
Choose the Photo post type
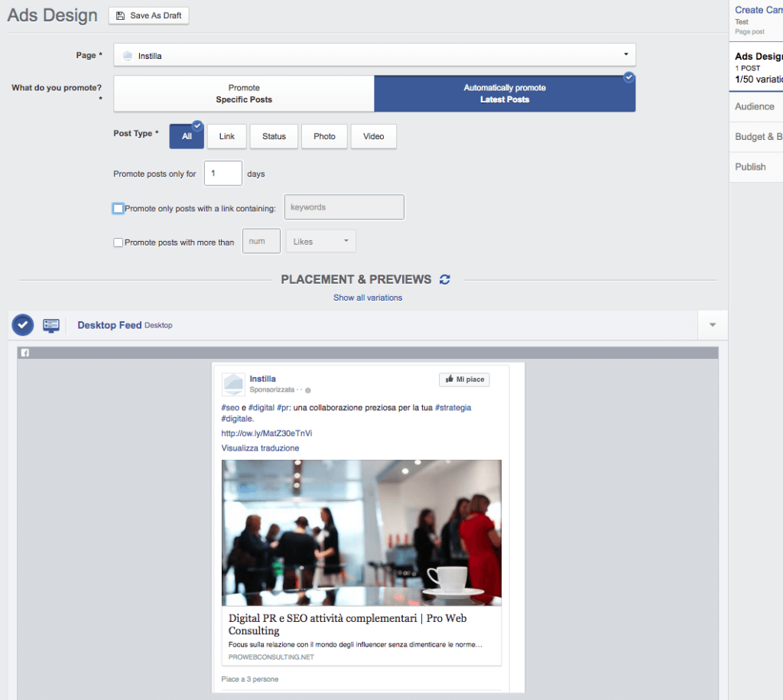coord(324,136)
